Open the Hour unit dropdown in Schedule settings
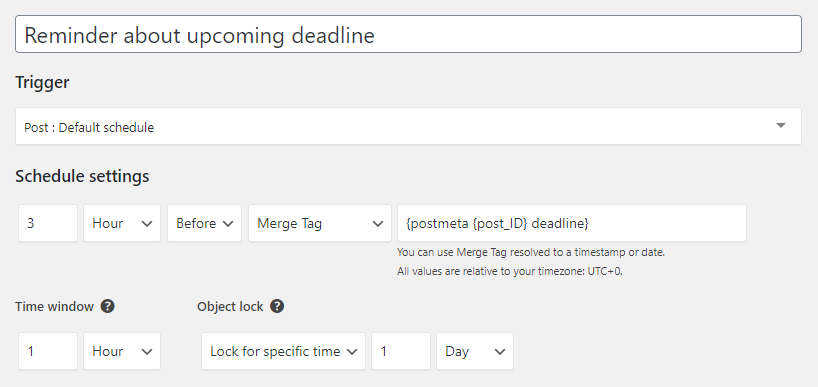 tap(122, 223)
